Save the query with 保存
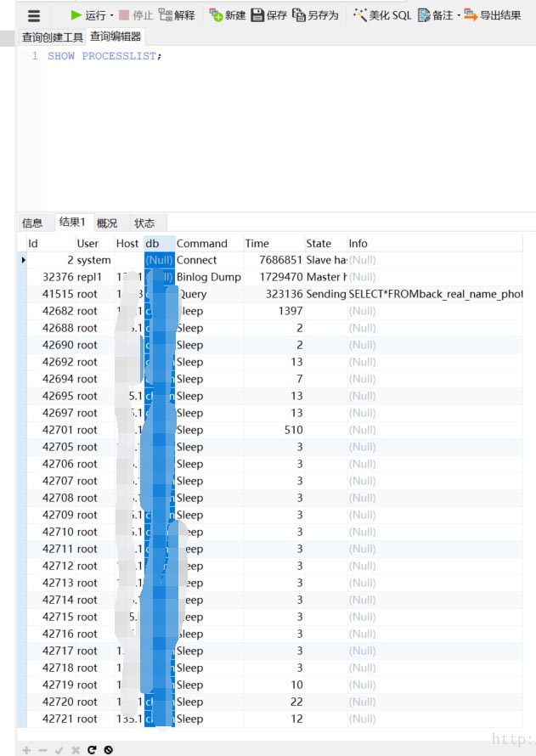 click(x=268, y=15)
